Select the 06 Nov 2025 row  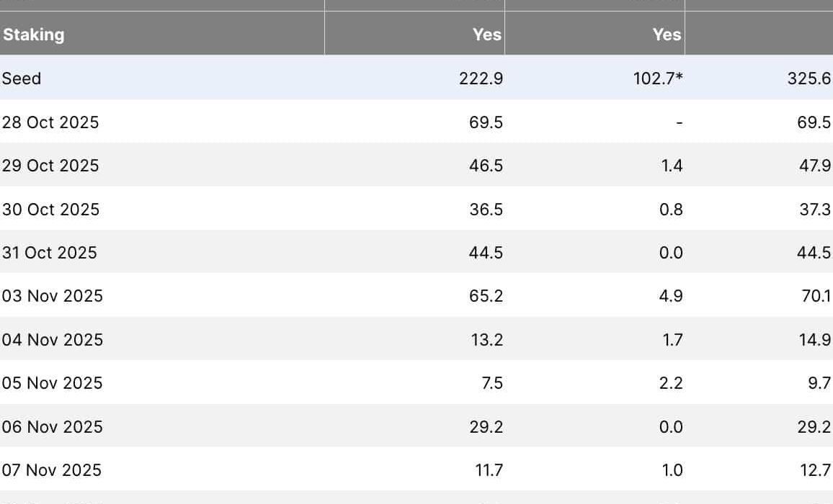[52, 427]
